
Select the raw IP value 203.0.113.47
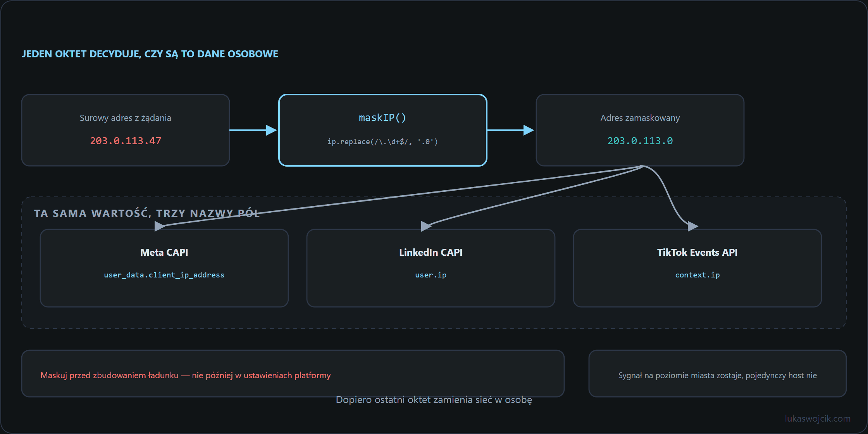click(x=126, y=141)
